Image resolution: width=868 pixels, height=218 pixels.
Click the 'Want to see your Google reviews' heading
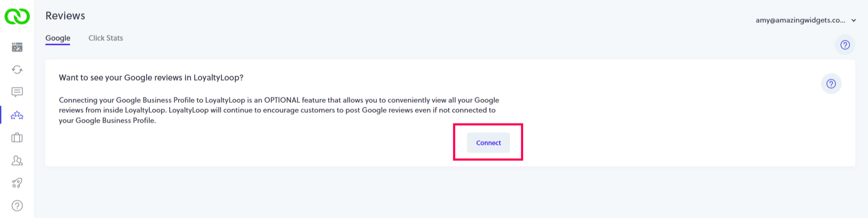[151, 78]
